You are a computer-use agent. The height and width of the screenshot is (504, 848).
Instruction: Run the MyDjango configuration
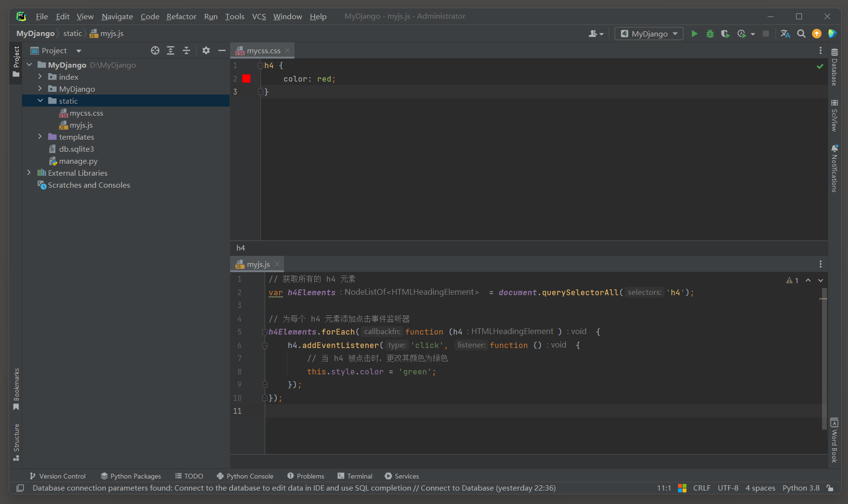click(694, 34)
